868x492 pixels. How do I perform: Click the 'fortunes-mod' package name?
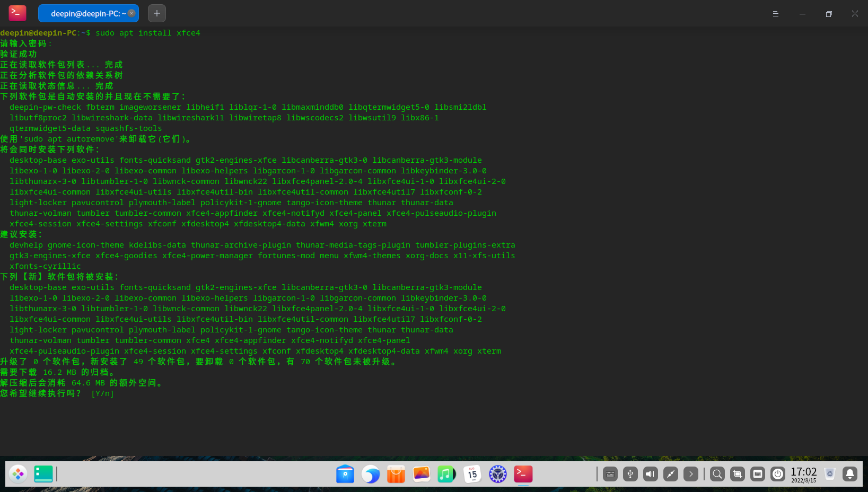click(x=286, y=256)
